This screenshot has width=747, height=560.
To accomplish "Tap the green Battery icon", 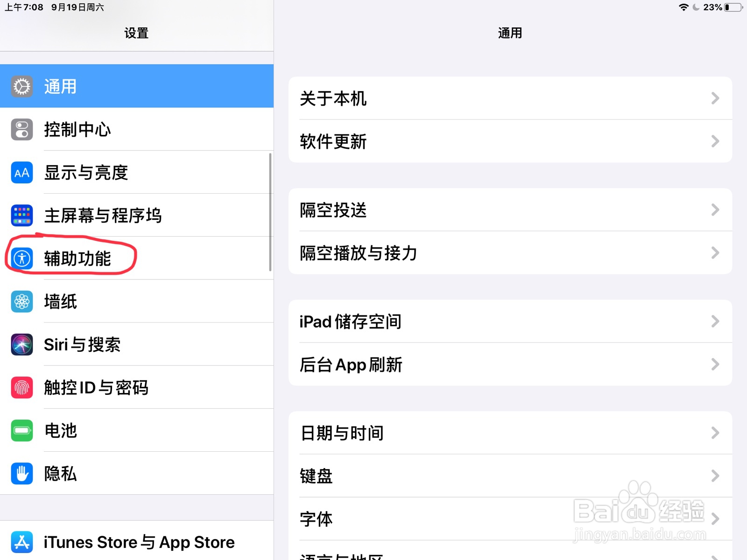I will point(22,430).
